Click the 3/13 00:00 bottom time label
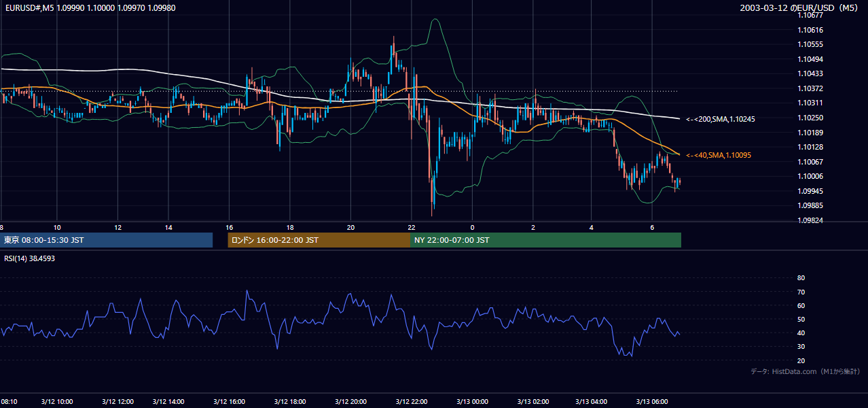Viewport: 868px width, 408px height. pos(472,401)
